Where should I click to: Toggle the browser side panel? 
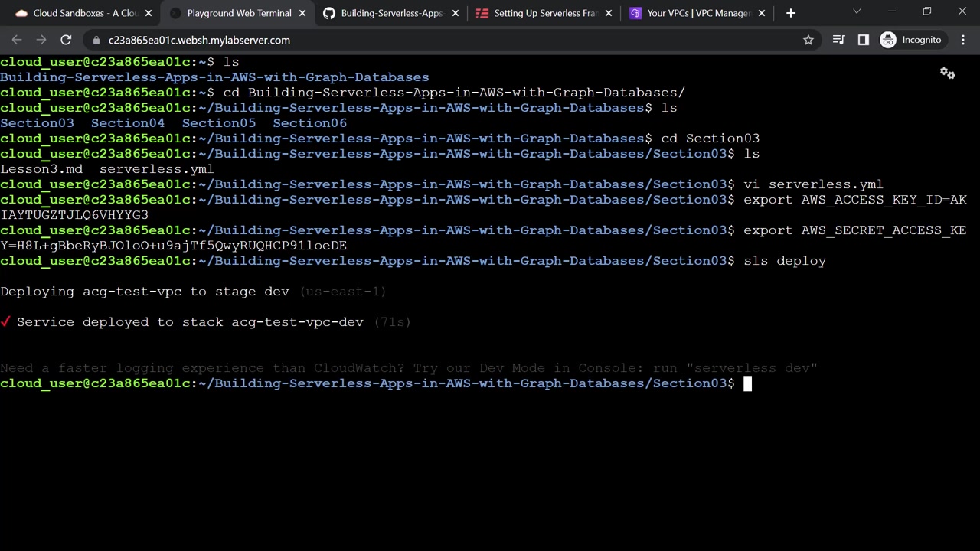click(864, 40)
